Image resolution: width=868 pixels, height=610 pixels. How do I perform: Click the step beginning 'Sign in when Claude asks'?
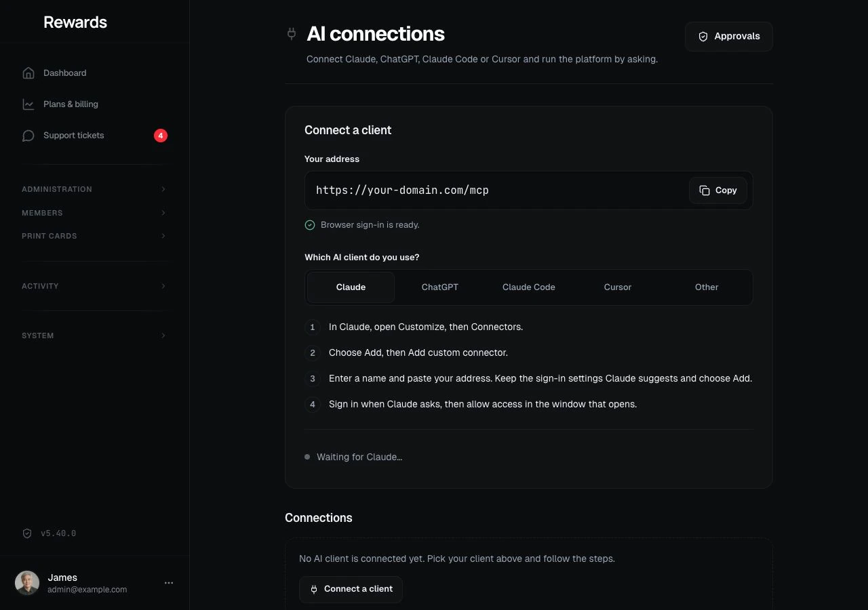(x=483, y=405)
